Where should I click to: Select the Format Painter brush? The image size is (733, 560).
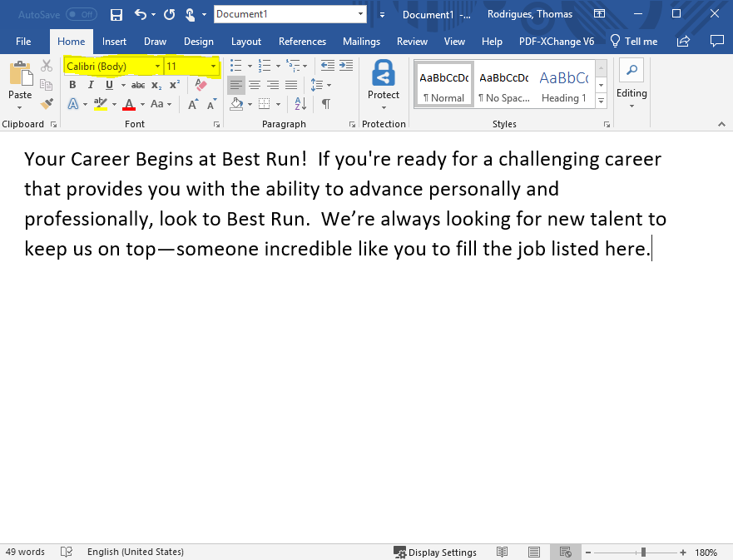(47, 103)
